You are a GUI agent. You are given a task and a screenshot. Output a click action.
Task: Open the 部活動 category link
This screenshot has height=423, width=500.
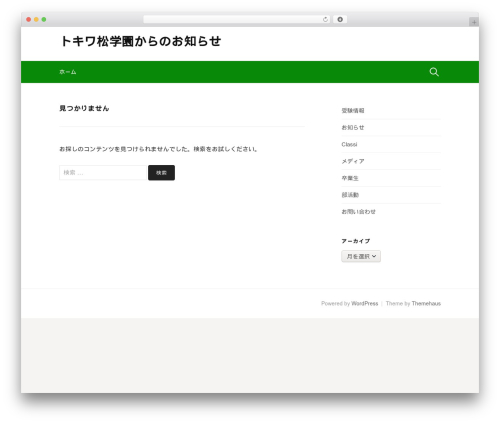click(350, 195)
